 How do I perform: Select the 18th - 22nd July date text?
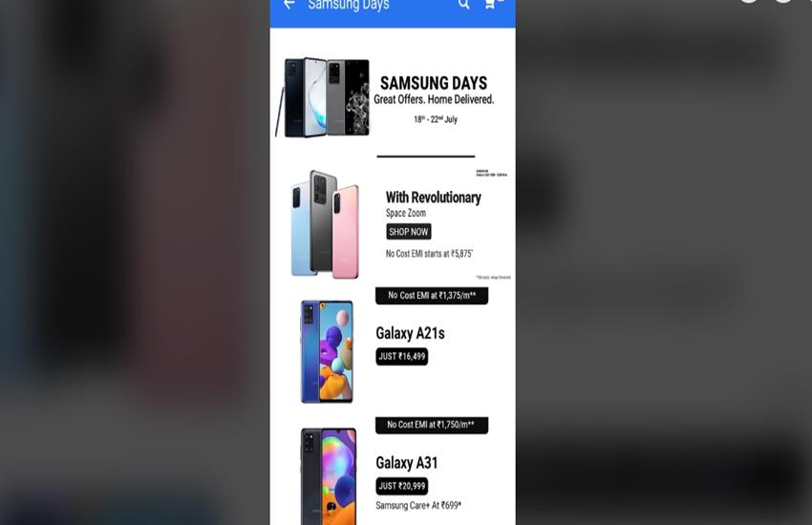436,119
